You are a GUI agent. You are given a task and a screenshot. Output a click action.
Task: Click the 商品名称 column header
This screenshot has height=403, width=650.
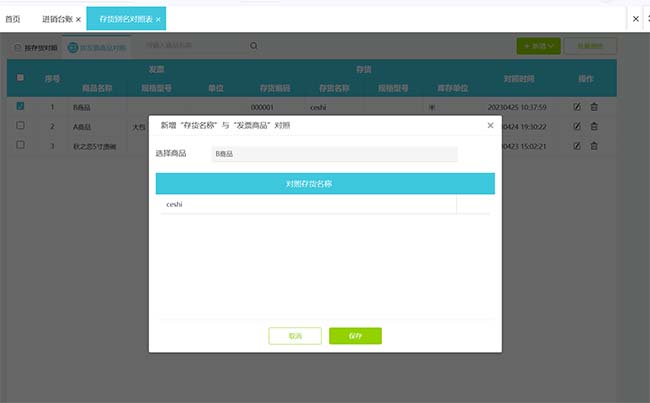[97, 88]
